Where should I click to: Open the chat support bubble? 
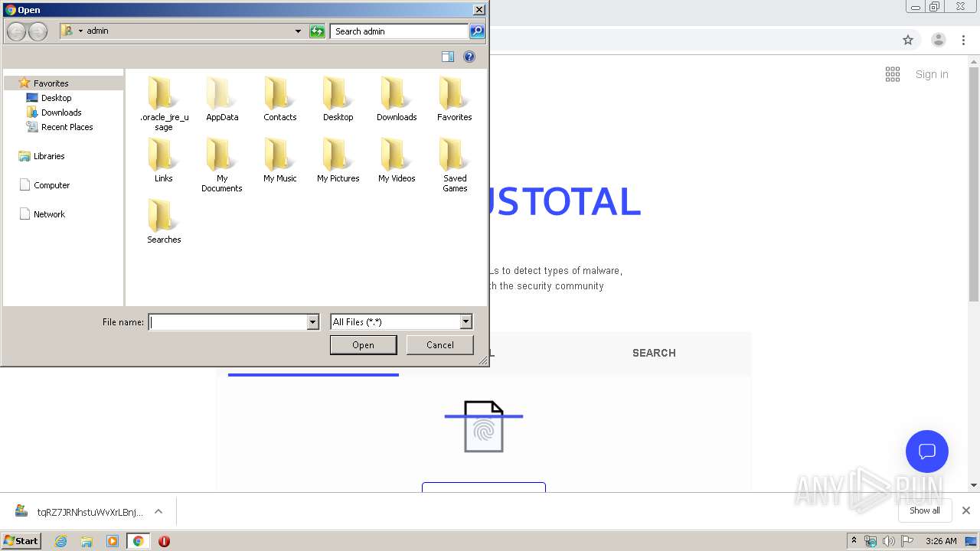click(x=927, y=452)
